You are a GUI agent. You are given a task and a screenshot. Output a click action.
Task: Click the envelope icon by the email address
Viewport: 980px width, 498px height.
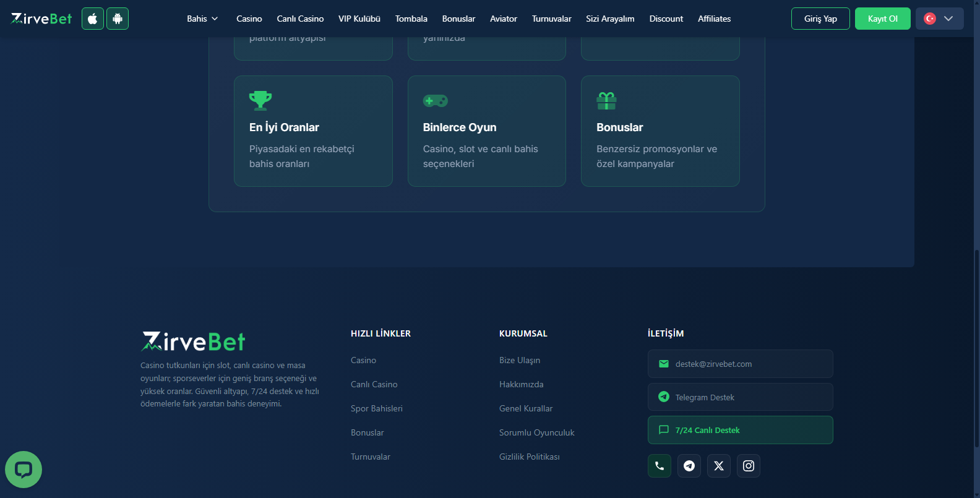(664, 364)
